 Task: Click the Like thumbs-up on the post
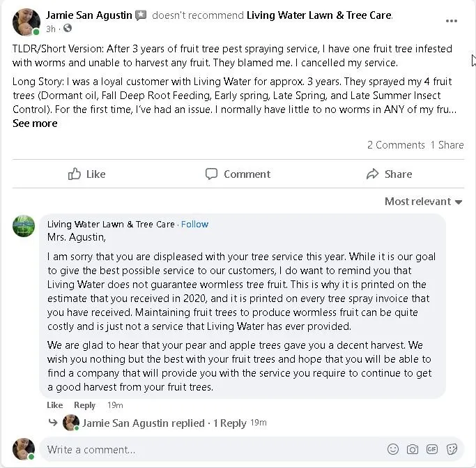coord(75,174)
